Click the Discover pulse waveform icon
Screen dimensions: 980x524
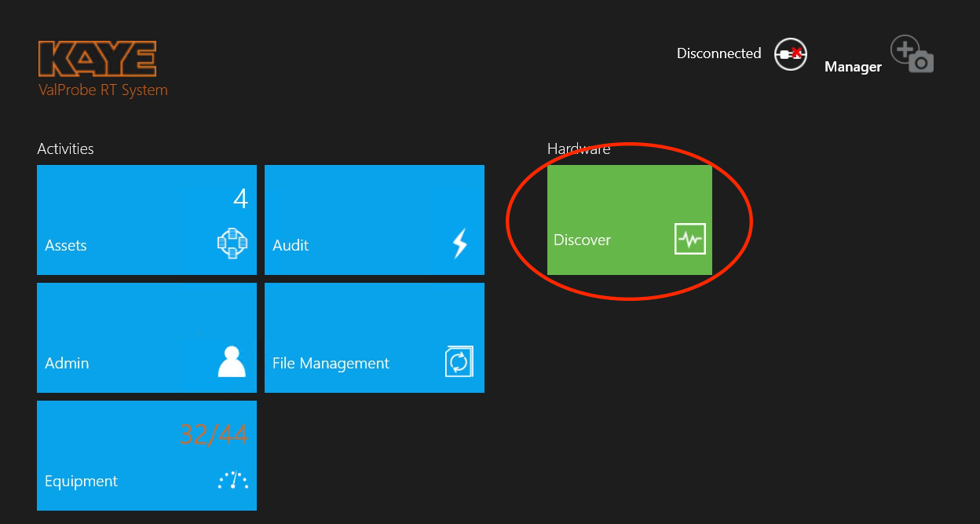690,240
